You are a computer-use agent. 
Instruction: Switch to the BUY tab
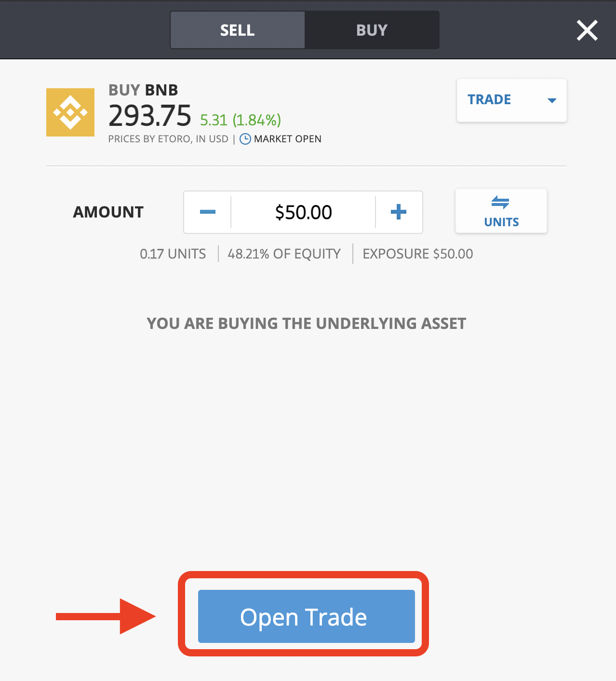click(372, 30)
